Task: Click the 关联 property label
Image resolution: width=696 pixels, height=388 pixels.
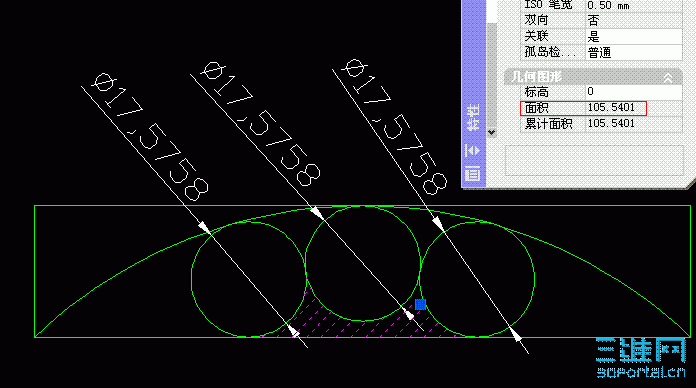Action: (537, 36)
